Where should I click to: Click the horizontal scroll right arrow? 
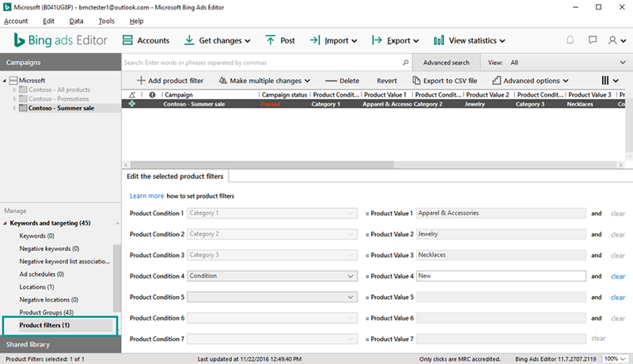click(x=620, y=165)
